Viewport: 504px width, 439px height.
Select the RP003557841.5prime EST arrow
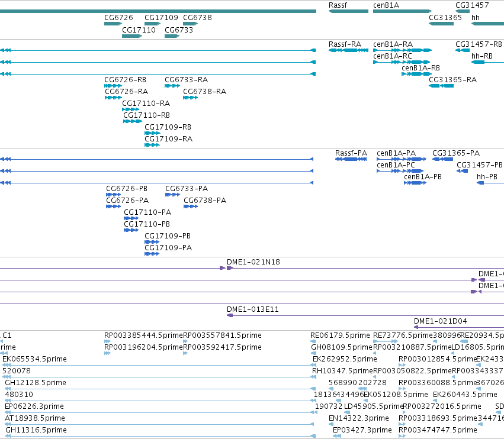pos(185,342)
